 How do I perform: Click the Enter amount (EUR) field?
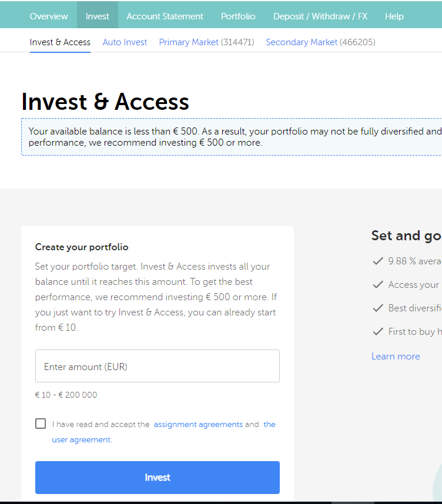(158, 367)
